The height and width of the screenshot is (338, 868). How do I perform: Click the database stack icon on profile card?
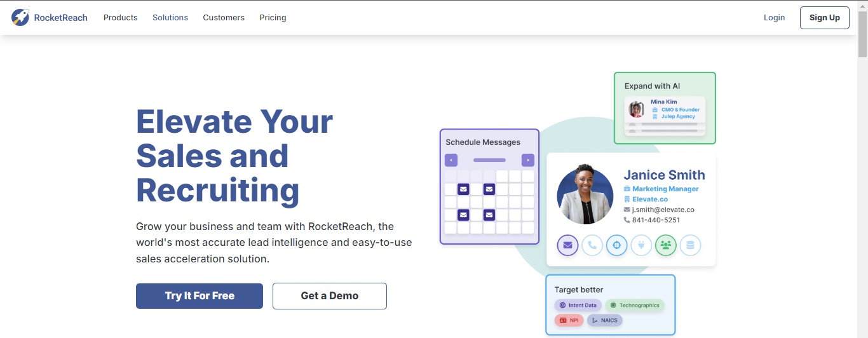click(690, 245)
